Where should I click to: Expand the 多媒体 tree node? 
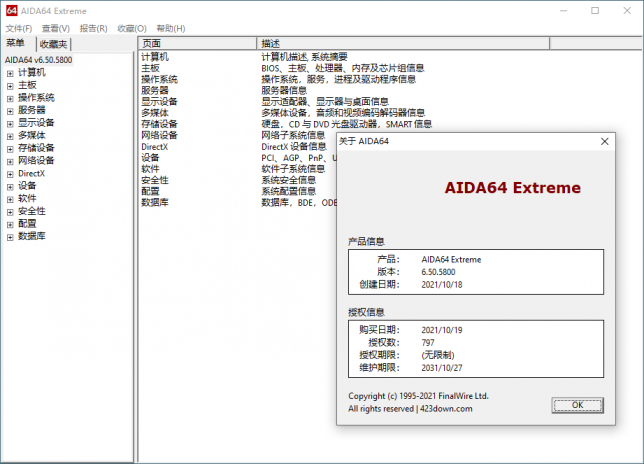pos(10,136)
